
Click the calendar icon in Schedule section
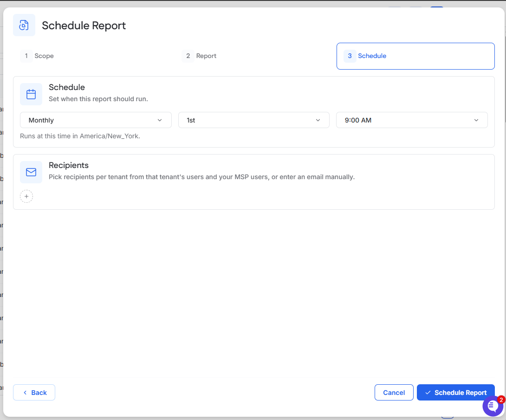pos(31,94)
